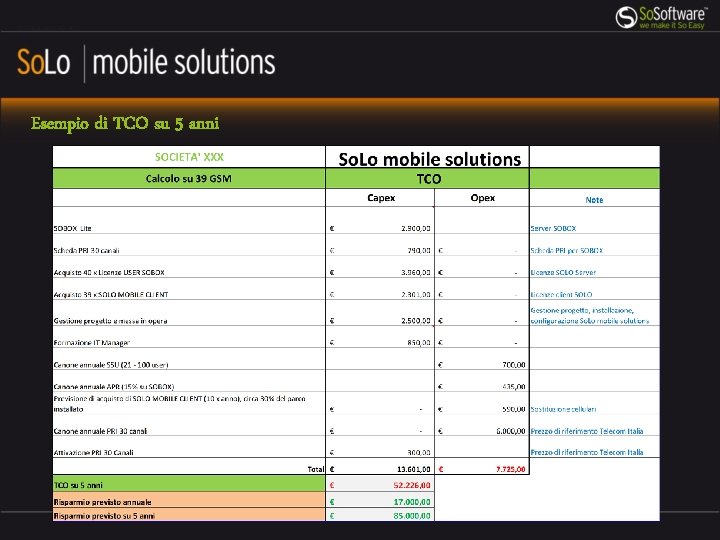Screen dimensions: 720x540
Task: Click the SoLo mobile solutions title
Action: (146, 62)
